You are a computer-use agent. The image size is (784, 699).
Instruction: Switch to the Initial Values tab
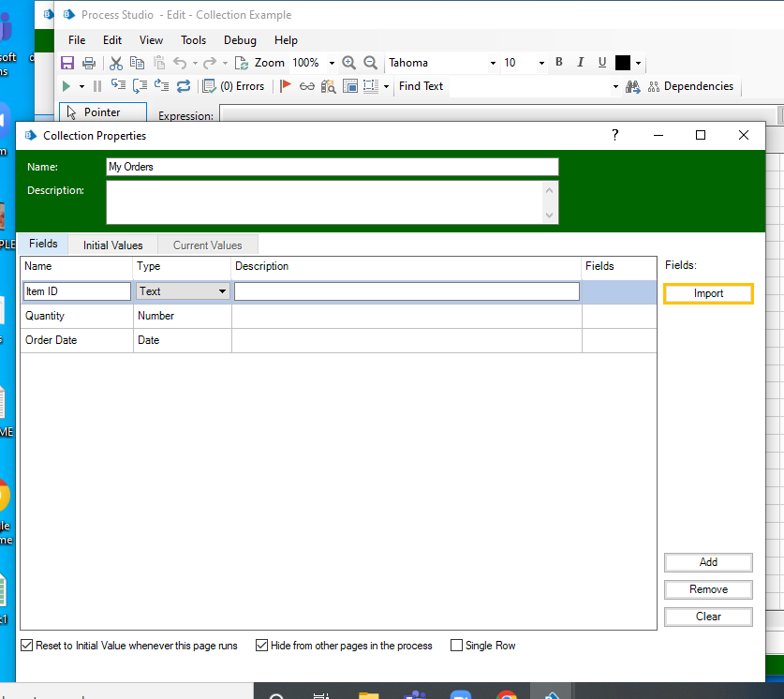click(112, 245)
